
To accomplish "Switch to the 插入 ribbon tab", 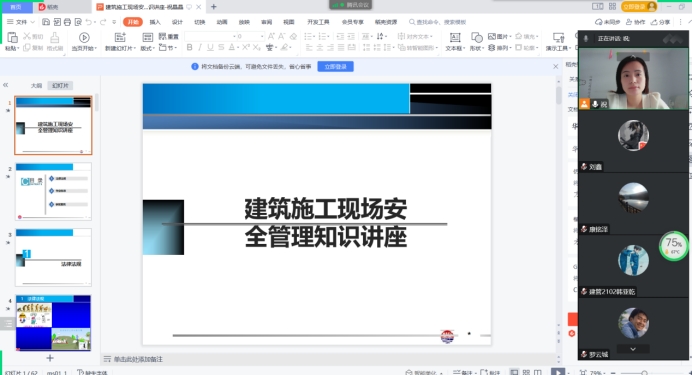I will tap(155, 22).
